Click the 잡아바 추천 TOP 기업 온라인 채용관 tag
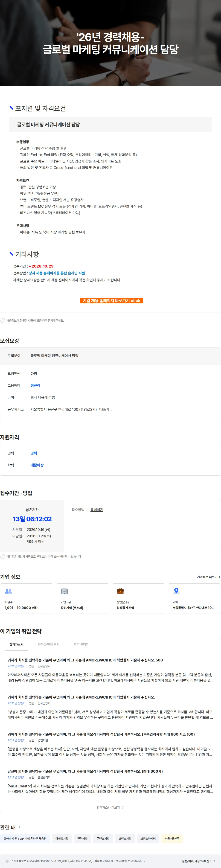The width and height of the screenshot is (221, 868). 25,838
